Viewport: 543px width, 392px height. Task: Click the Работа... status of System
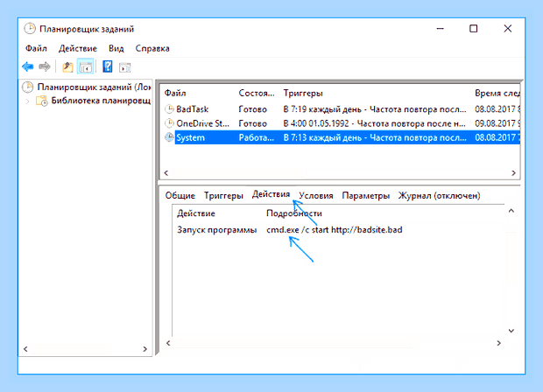point(257,137)
